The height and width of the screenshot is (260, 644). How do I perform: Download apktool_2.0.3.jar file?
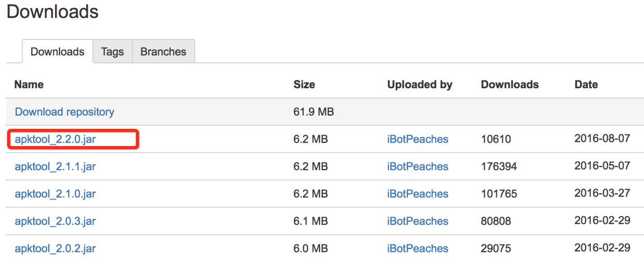pos(55,222)
